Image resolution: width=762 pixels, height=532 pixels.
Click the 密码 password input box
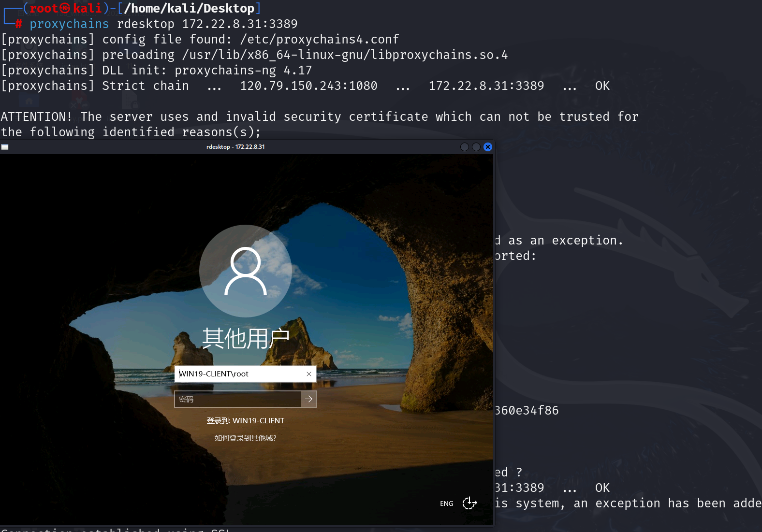[x=238, y=399]
